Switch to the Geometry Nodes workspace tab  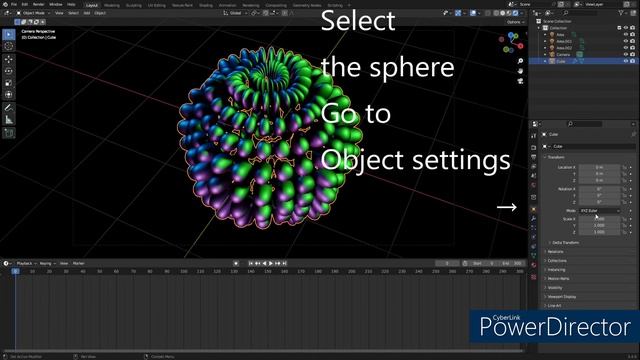307,5
